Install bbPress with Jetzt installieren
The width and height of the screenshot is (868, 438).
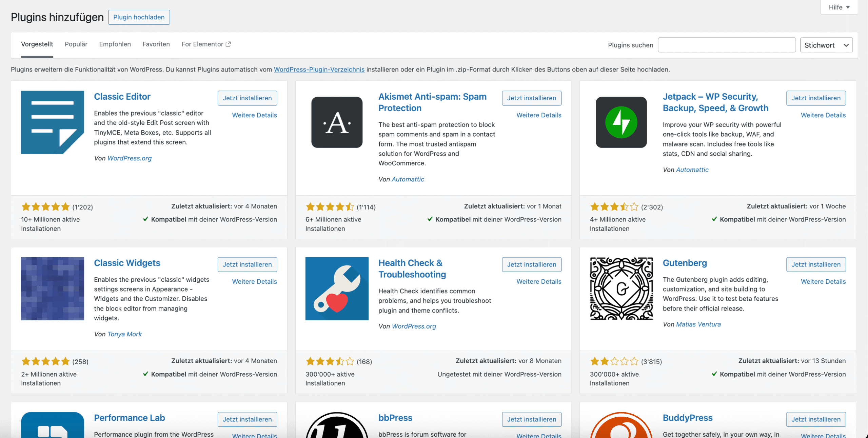coord(532,419)
